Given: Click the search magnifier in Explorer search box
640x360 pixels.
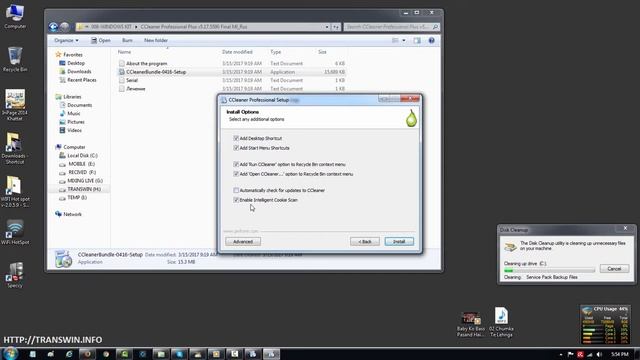Looking at the screenshot, I should click(435, 27).
